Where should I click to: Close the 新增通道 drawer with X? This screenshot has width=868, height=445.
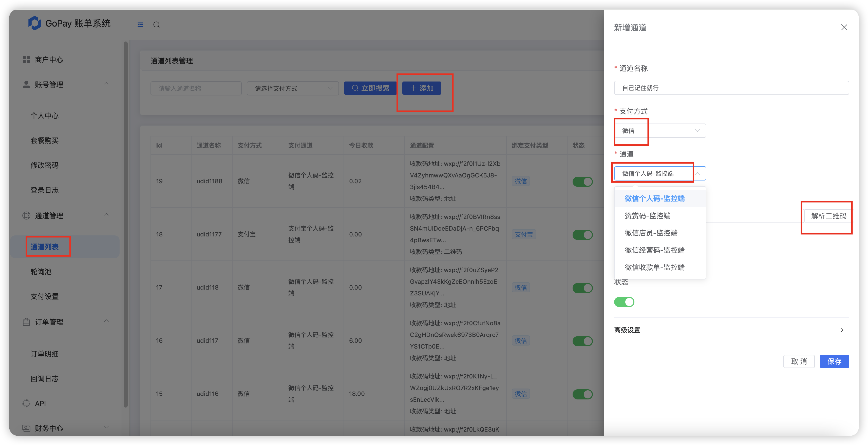click(844, 27)
